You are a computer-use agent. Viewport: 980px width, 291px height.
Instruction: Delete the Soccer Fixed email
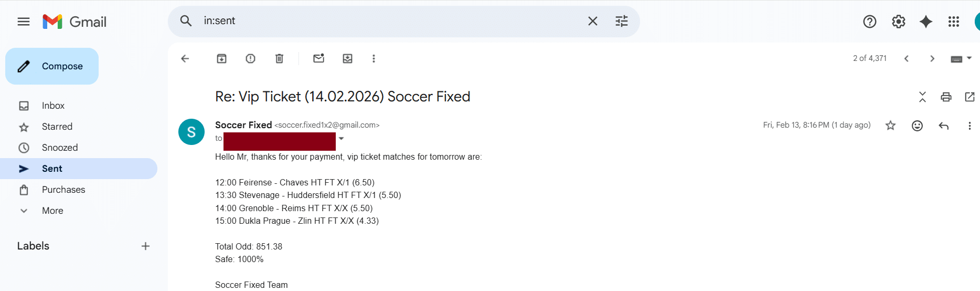coord(279,59)
